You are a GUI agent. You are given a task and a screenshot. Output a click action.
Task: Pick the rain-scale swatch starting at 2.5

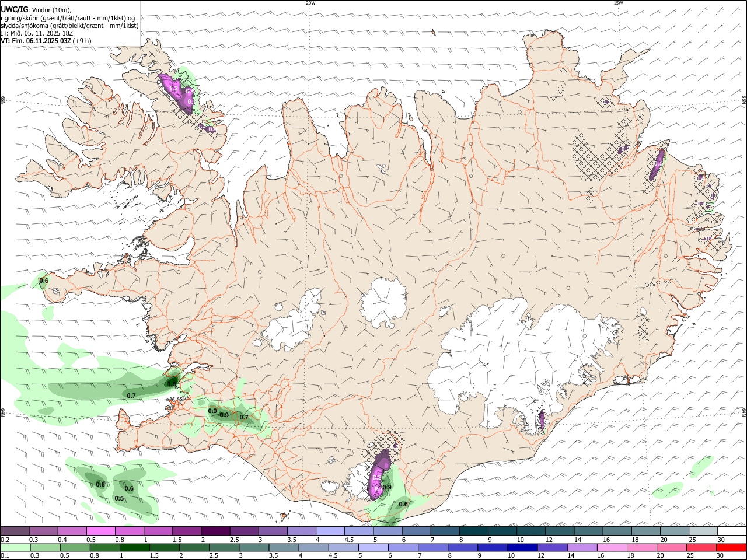[224, 548]
